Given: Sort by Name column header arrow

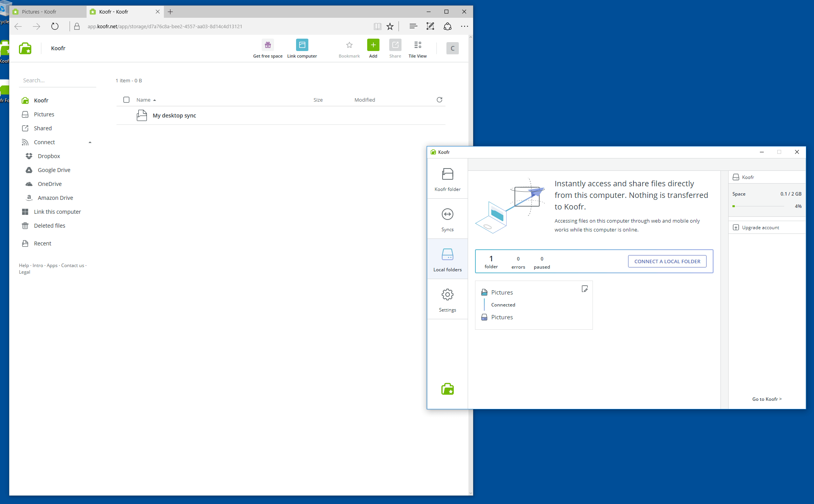Looking at the screenshot, I should (x=155, y=100).
